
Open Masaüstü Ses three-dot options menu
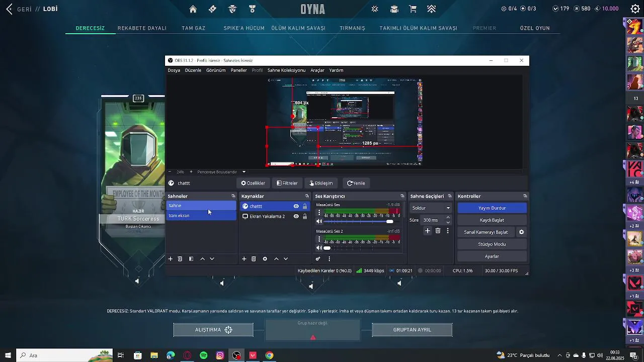click(x=319, y=213)
